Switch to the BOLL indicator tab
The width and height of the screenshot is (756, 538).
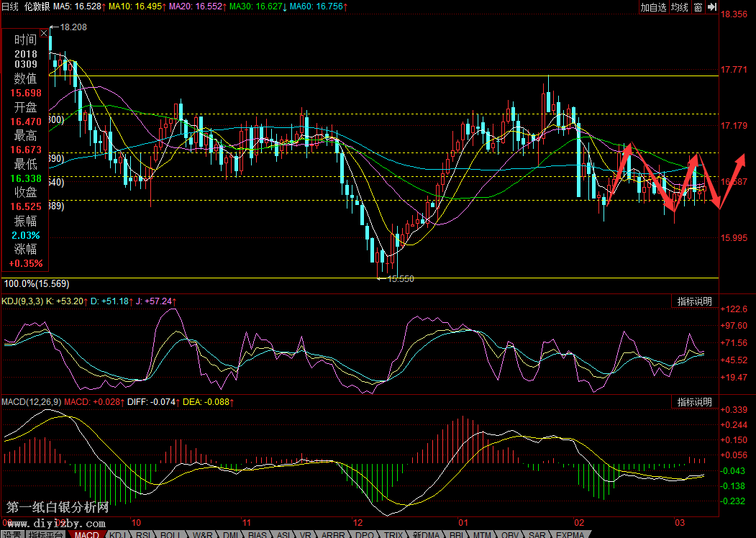pos(170,534)
